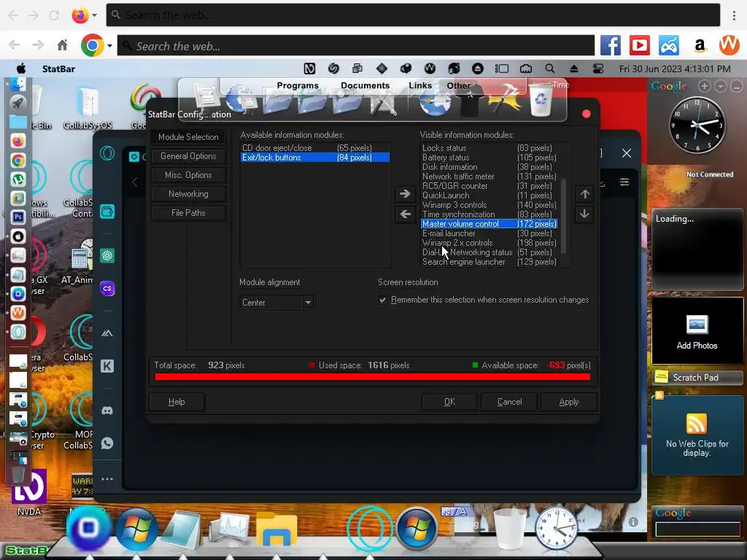Click the RSS feed icon in Web Clips widget
The width and height of the screenshot is (747, 560).
697,424
